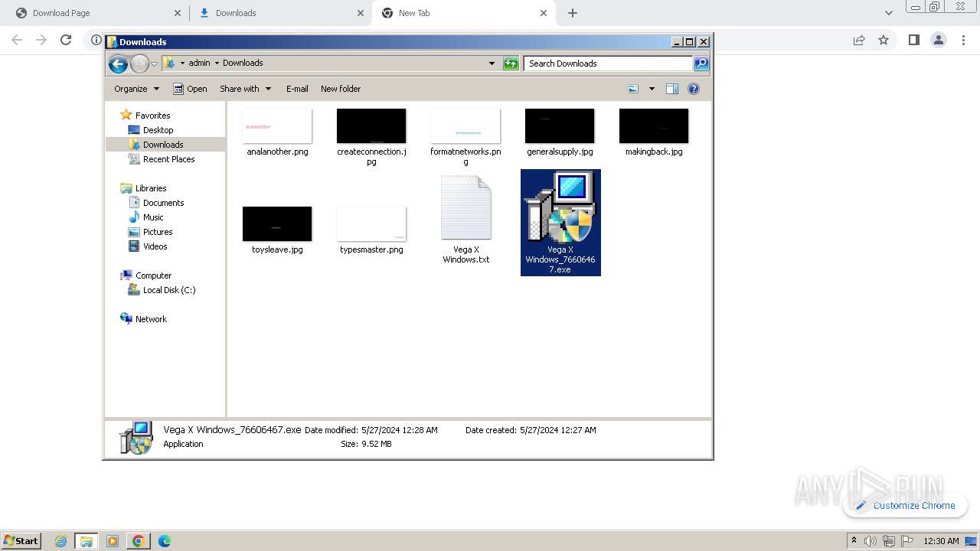
Task: Open the Organize menu
Action: 136,89
